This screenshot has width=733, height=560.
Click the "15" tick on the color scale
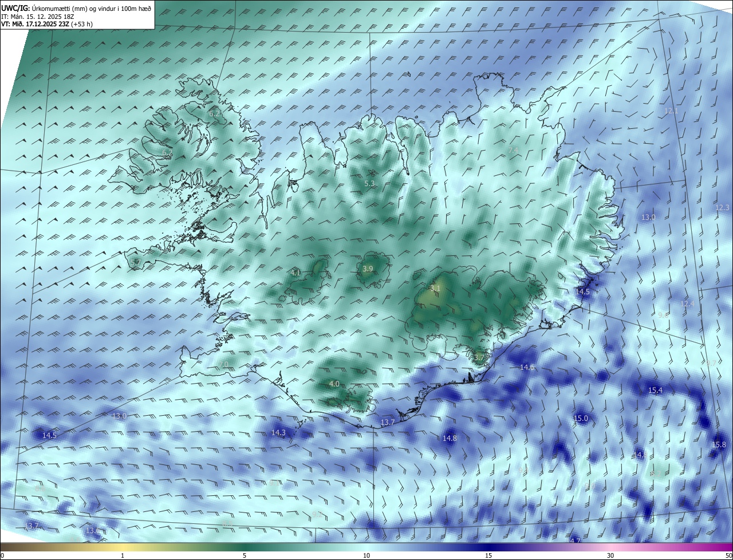pos(488,555)
